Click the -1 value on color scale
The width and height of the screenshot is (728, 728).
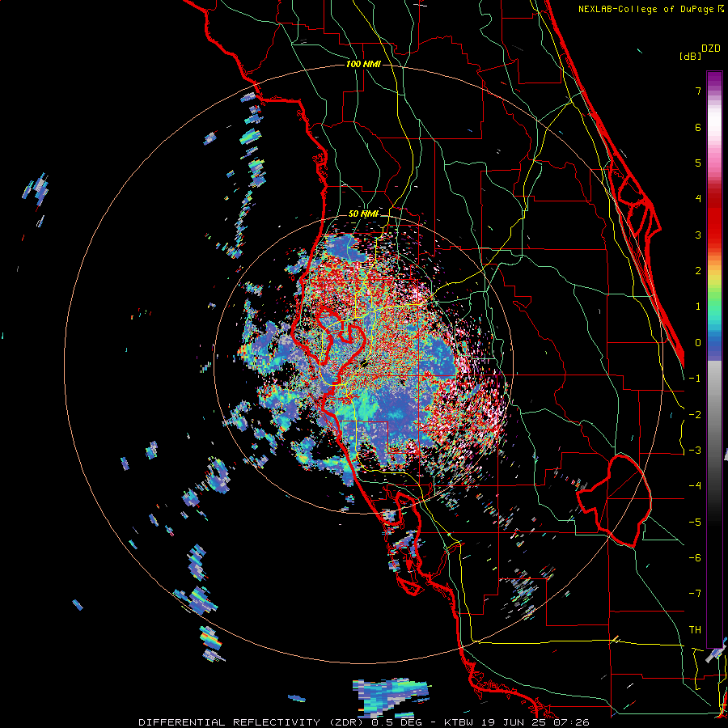(x=695, y=379)
